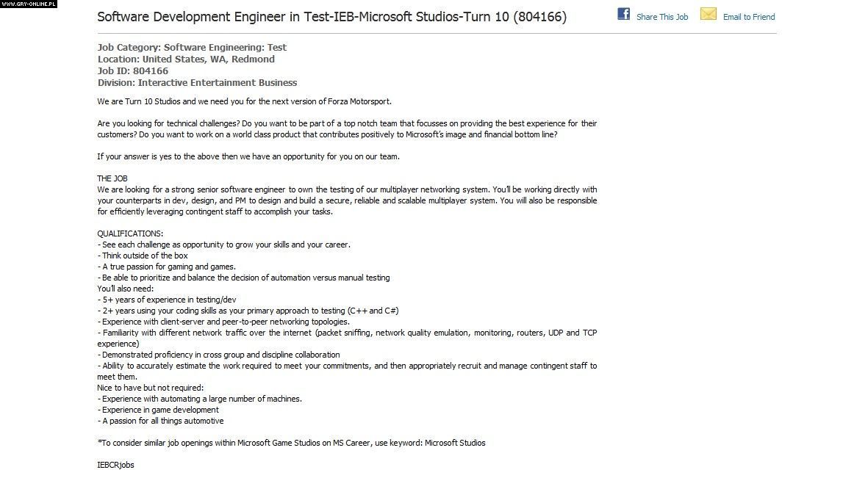Click the Job ID: 804166 line
868x478 pixels.
[x=132, y=71]
